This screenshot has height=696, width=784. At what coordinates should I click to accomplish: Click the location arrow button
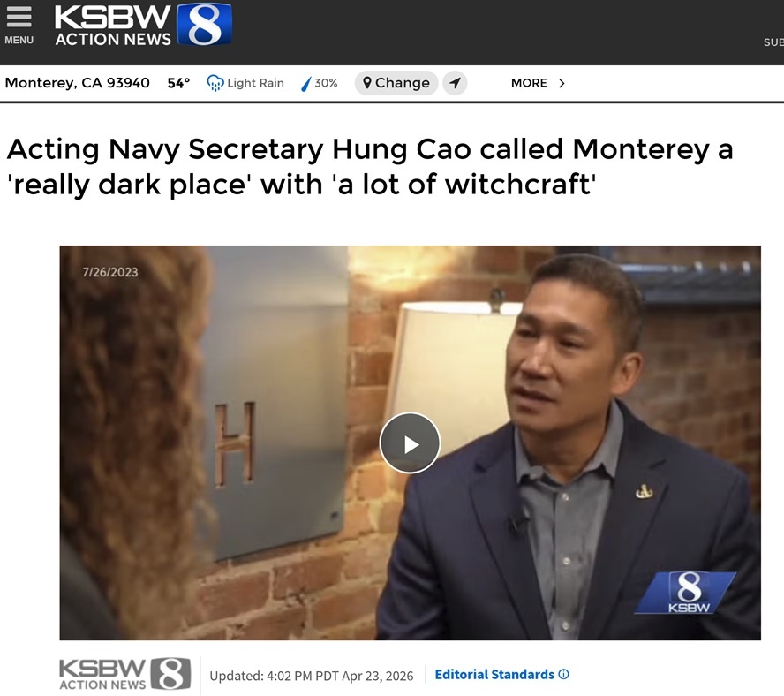coord(455,83)
